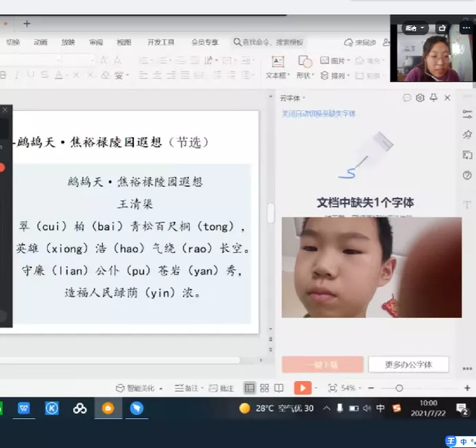Toggle the Notes (备注) pane
This screenshot has height=448, width=476.
189,388
